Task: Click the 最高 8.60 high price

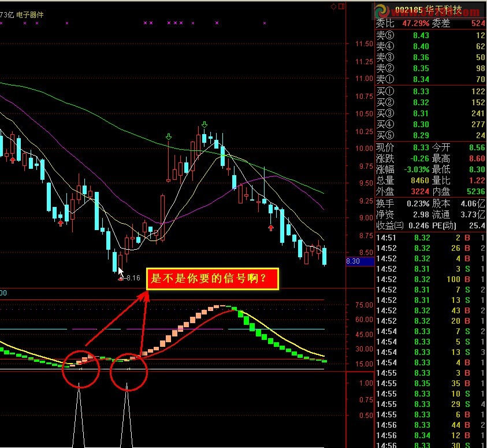Action: coord(477,158)
